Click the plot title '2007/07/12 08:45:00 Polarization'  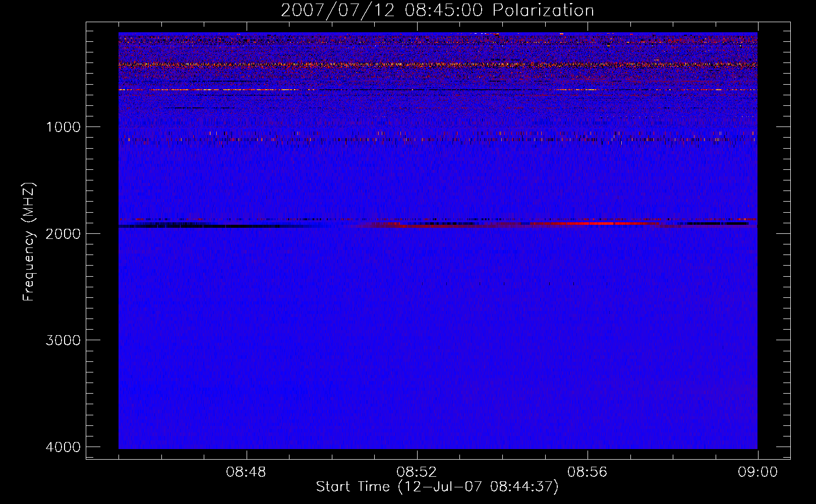coord(437,10)
